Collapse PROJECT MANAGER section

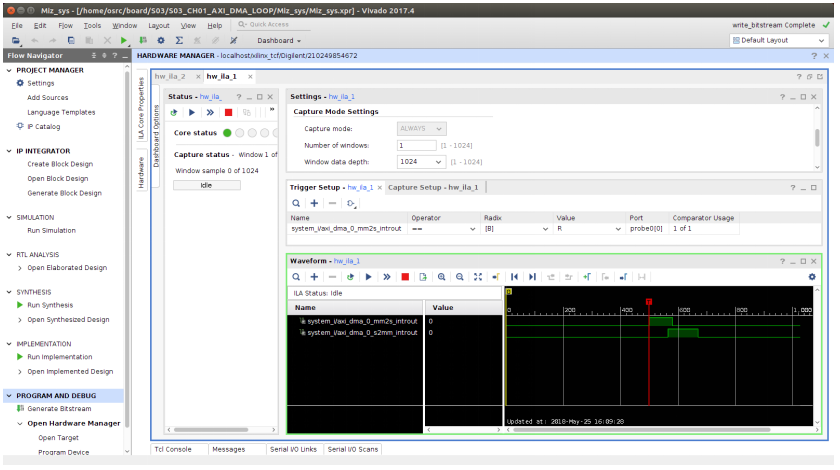tap(9, 70)
